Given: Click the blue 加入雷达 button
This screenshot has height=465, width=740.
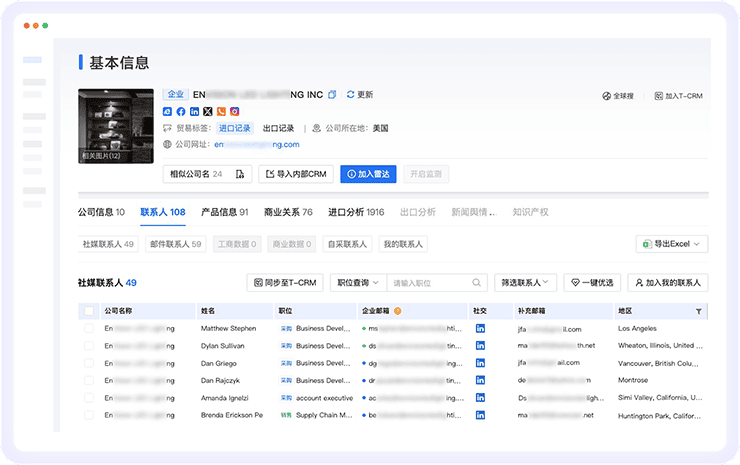Looking at the screenshot, I should click(x=368, y=174).
